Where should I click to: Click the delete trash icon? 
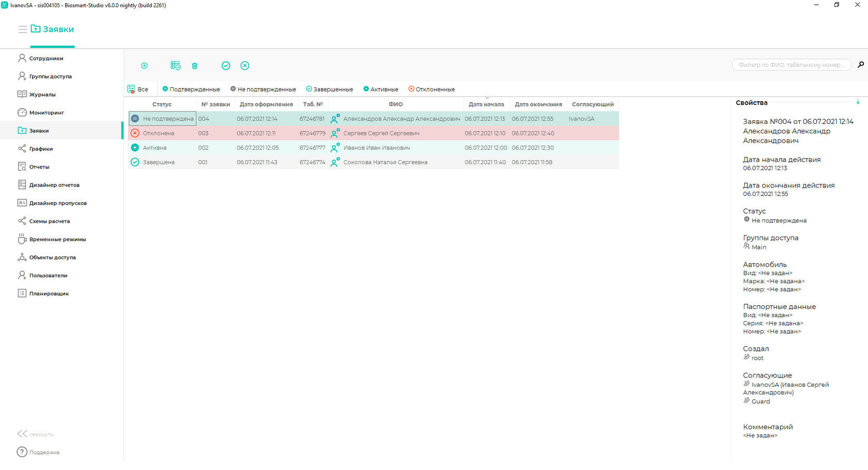point(195,66)
